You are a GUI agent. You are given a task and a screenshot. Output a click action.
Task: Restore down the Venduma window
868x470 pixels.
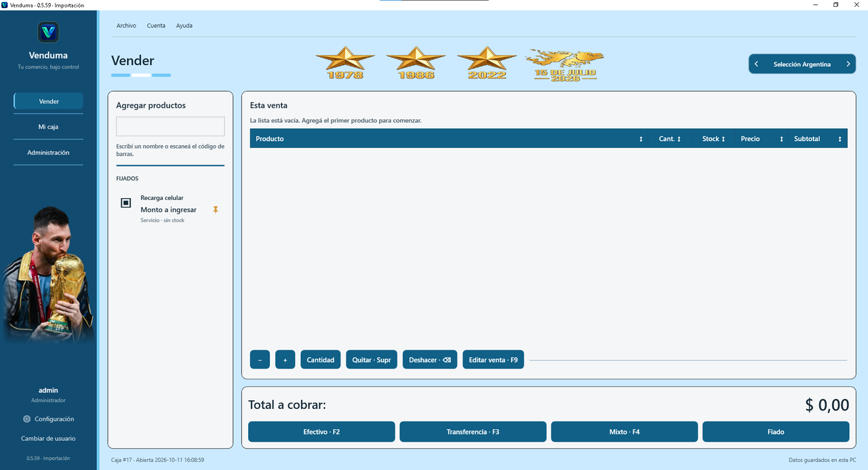[x=835, y=5]
